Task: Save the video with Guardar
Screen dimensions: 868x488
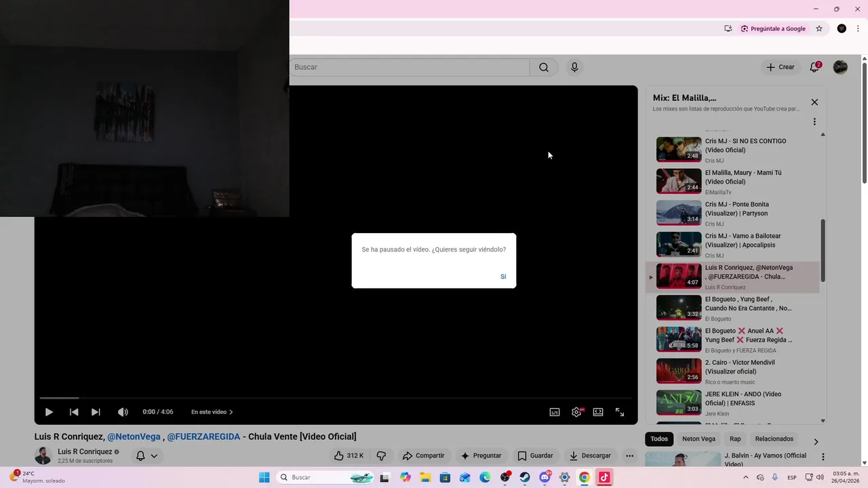Action: (x=535, y=456)
